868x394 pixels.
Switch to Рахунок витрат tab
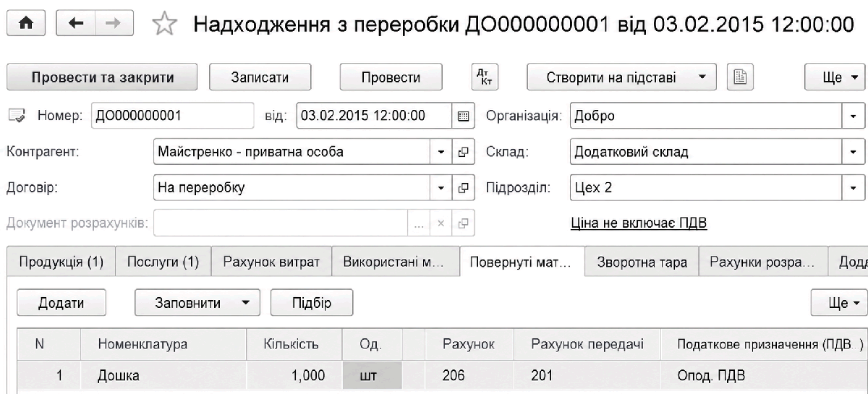[x=271, y=262]
